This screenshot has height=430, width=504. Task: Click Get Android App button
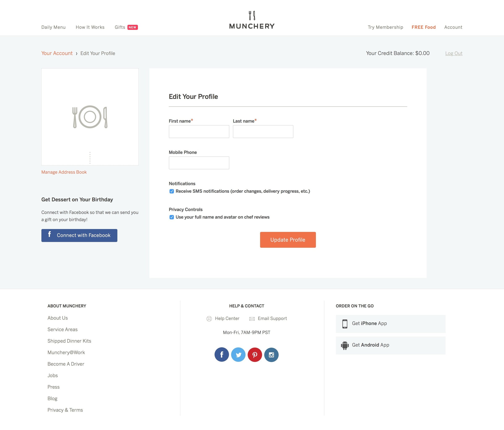391,345
